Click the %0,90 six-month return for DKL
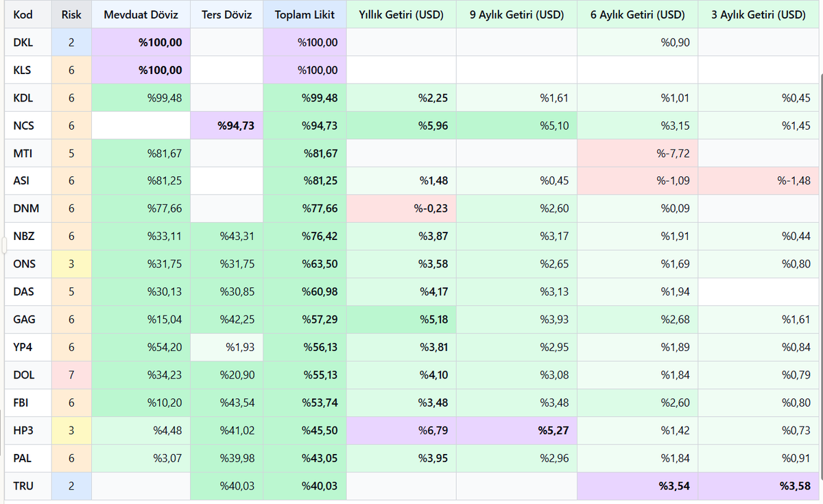 click(637, 43)
